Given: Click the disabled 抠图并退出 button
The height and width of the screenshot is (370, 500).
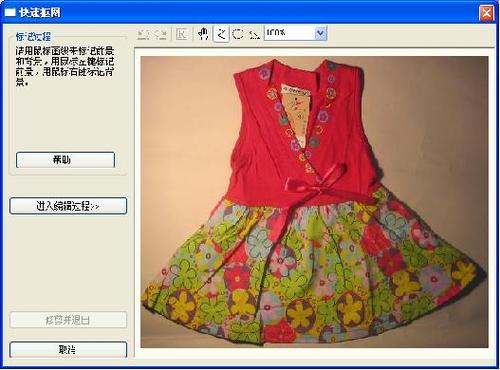Looking at the screenshot, I should click(68, 320).
